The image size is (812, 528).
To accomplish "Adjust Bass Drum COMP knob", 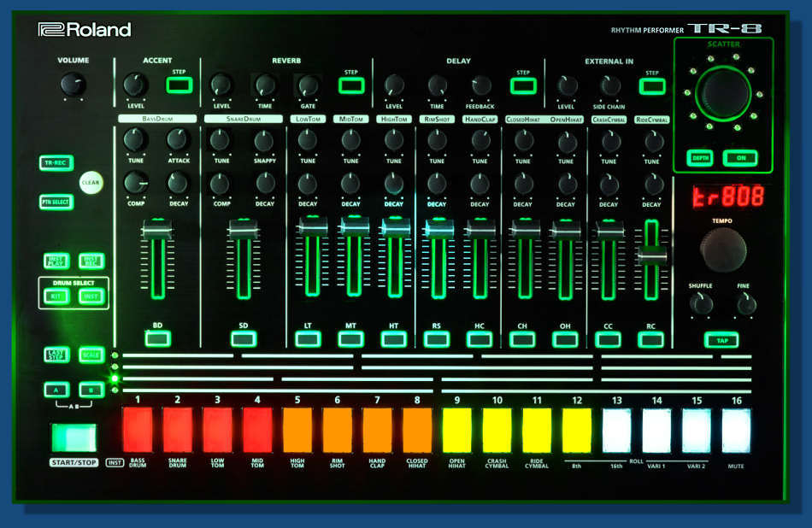I will [136, 183].
